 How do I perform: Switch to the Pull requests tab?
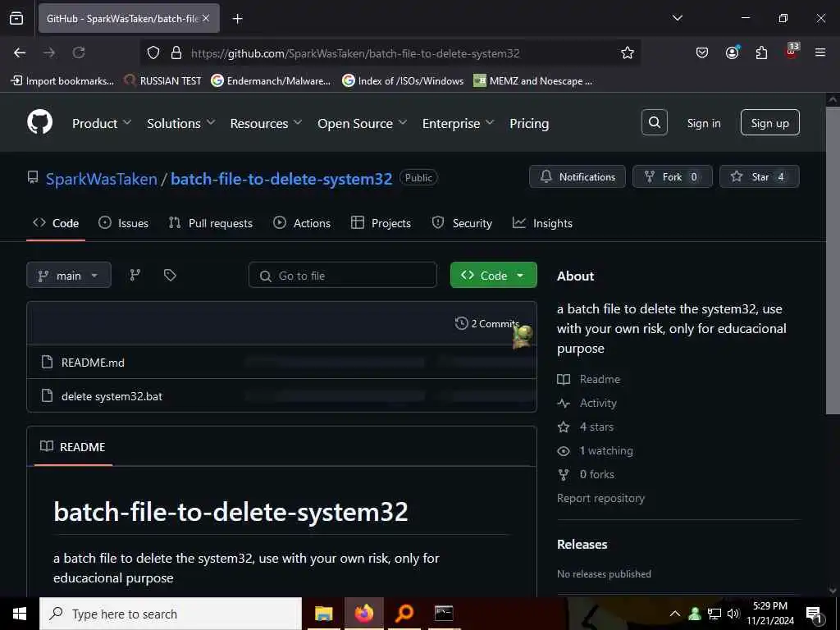pos(211,223)
